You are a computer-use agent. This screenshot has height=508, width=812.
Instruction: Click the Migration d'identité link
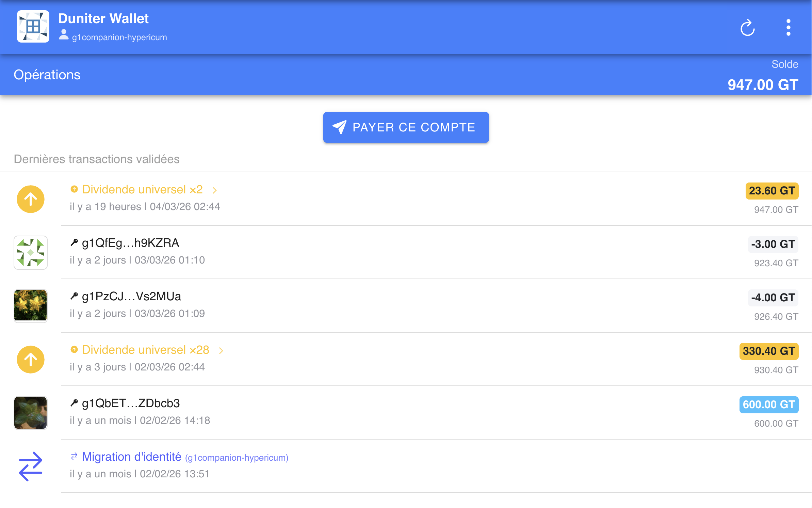pyautogui.click(x=132, y=457)
